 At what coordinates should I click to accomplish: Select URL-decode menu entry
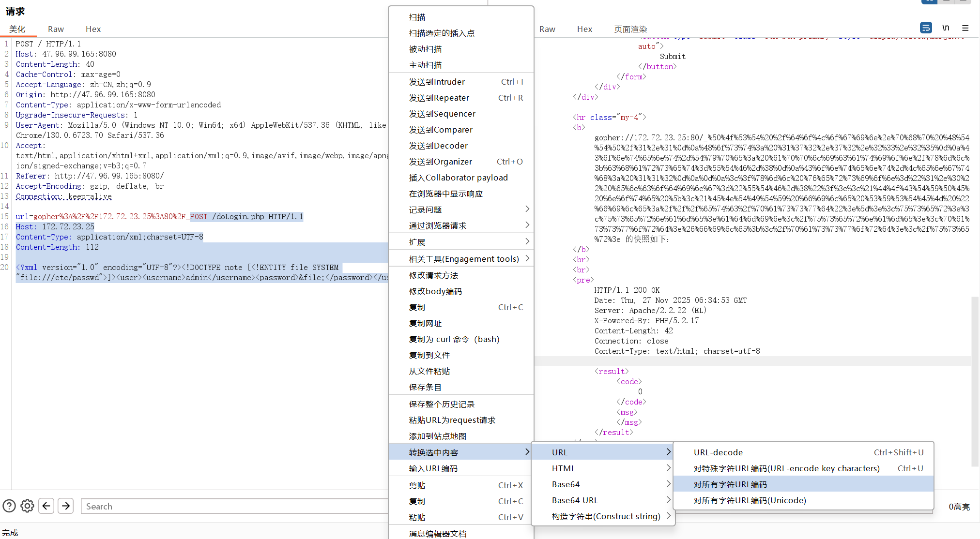pos(718,452)
